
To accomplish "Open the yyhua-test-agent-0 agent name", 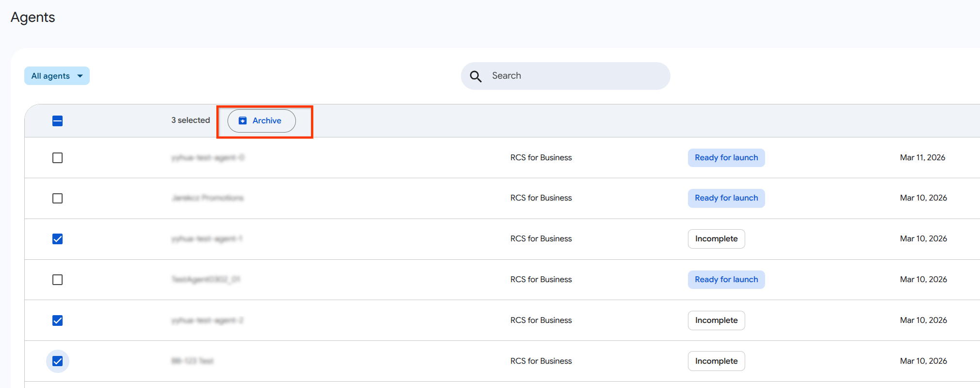I will pyautogui.click(x=208, y=158).
